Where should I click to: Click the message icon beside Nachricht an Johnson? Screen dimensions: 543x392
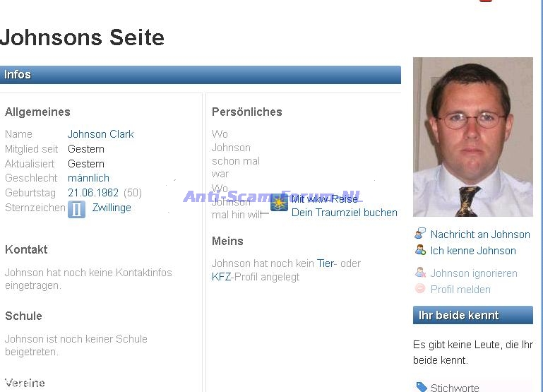coord(420,234)
